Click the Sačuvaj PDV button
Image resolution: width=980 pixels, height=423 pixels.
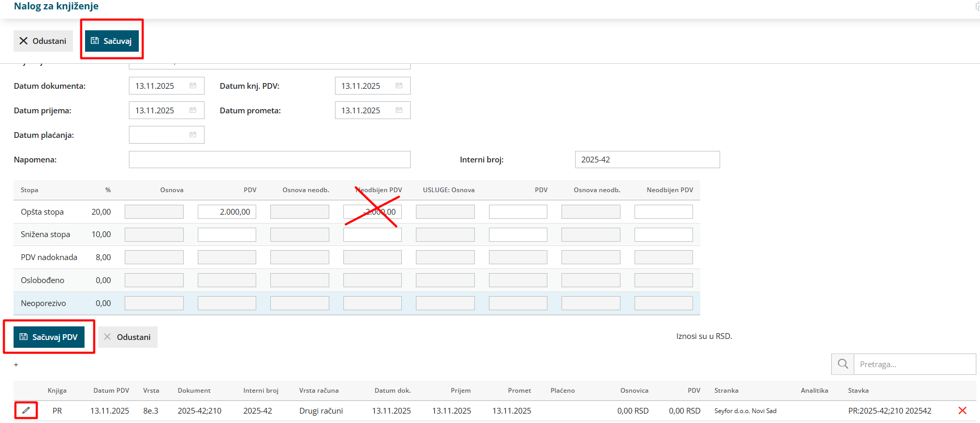click(x=49, y=337)
